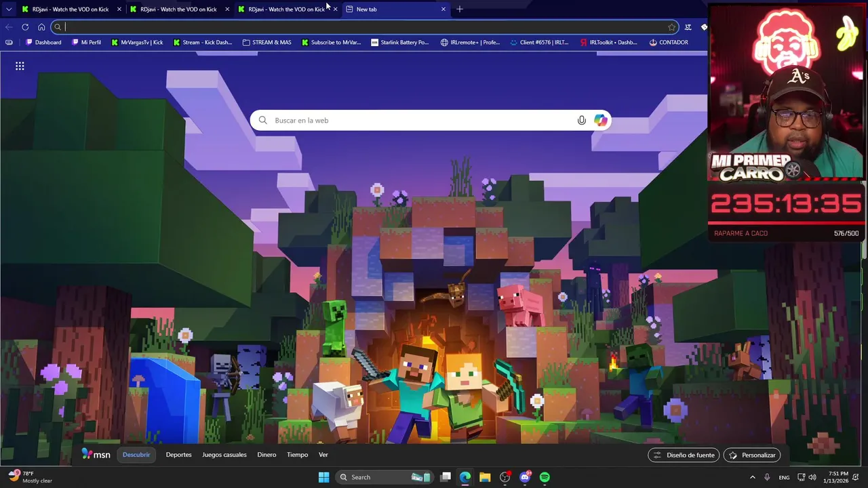Image resolution: width=868 pixels, height=488 pixels.
Task: Open IRLToolkit • Dashb... bookmark
Action: click(609, 42)
